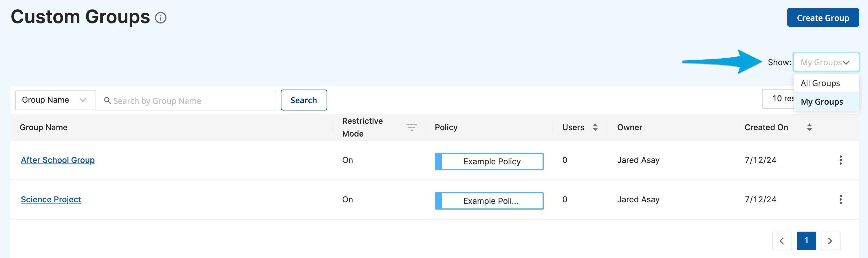Click the On value in After School Group row
The height and width of the screenshot is (258, 868).
click(x=347, y=160)
